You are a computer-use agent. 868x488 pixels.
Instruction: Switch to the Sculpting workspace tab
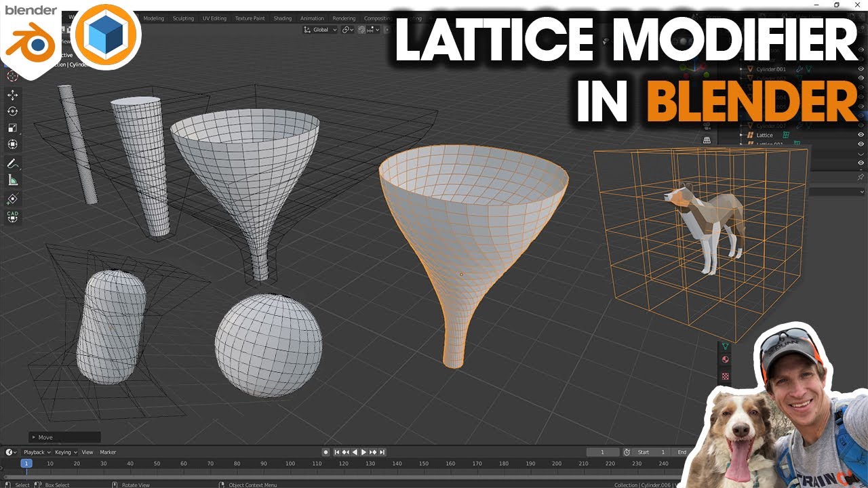click(183, 18)
